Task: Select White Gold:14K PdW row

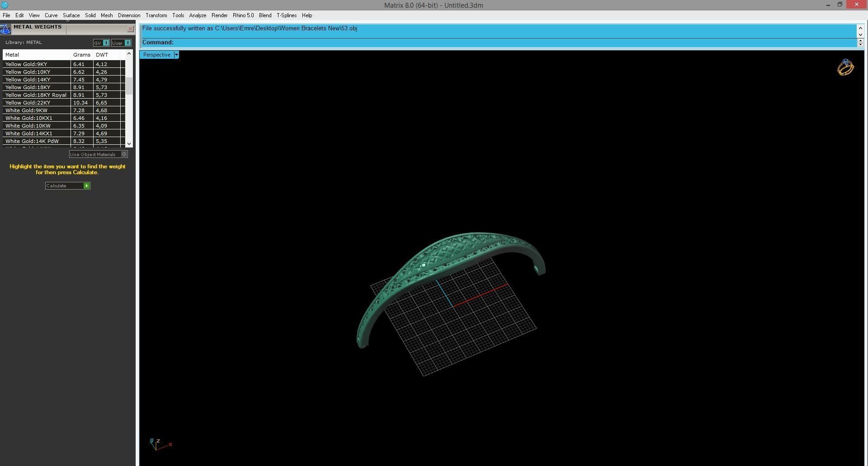Action: pyautogui.click(x=64, y=141)
